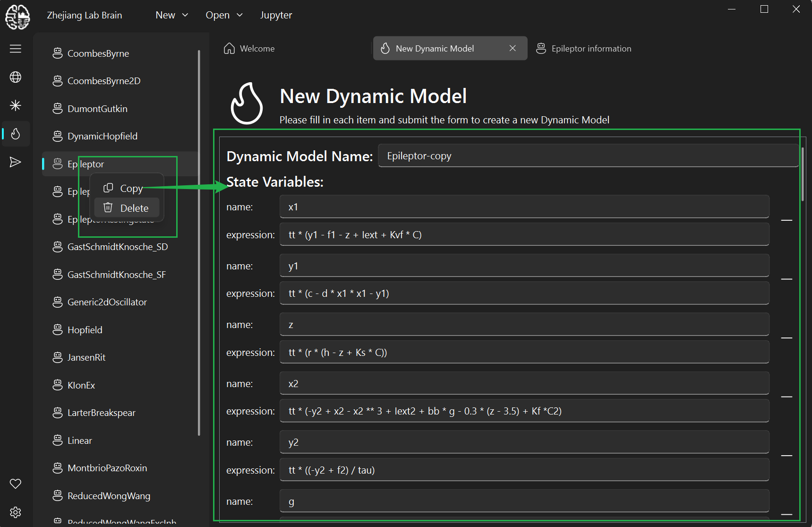Click the model list scrollbar
Viewport: 812px width, 527px height.
tap(199, 242)
